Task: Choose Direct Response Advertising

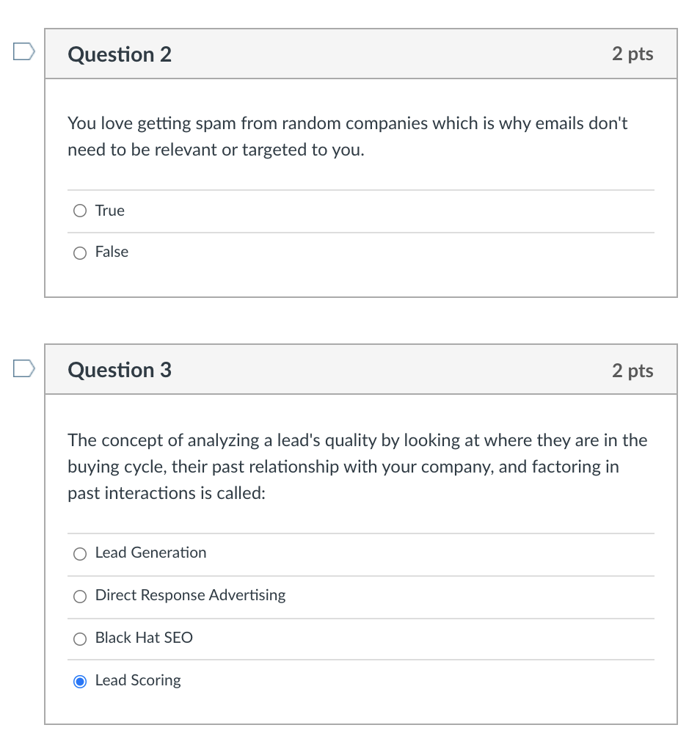Action: [80, 597]
